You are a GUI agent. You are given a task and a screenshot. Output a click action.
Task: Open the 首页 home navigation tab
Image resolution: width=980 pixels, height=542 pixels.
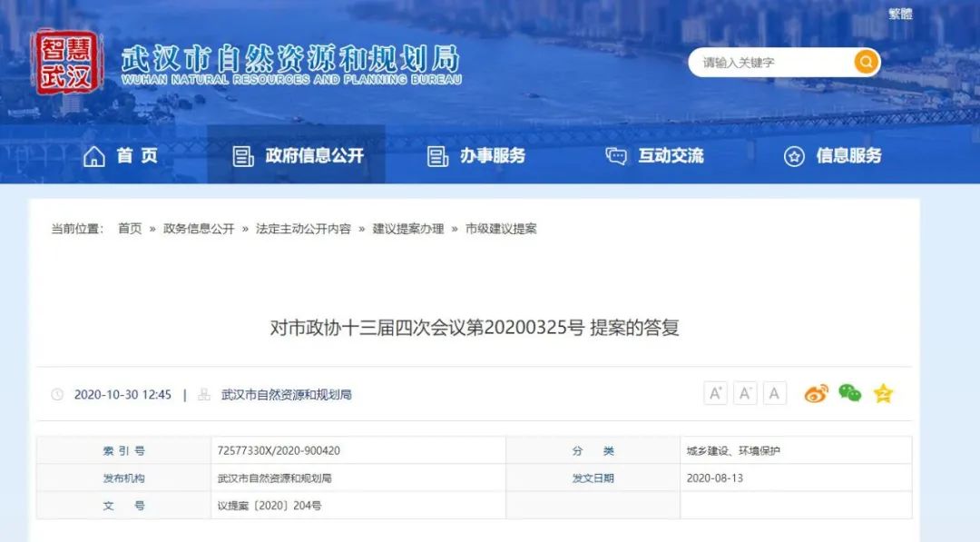coord(121,156)
